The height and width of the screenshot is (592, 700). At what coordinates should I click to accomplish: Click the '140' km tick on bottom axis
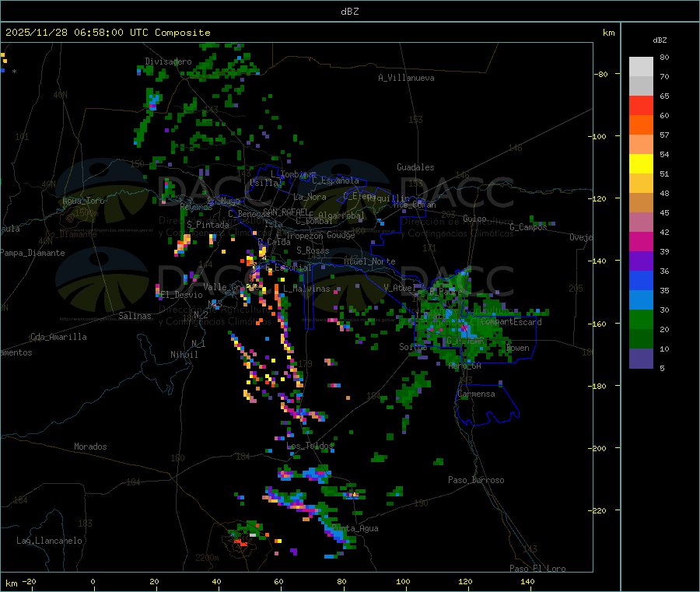(527, 581)
